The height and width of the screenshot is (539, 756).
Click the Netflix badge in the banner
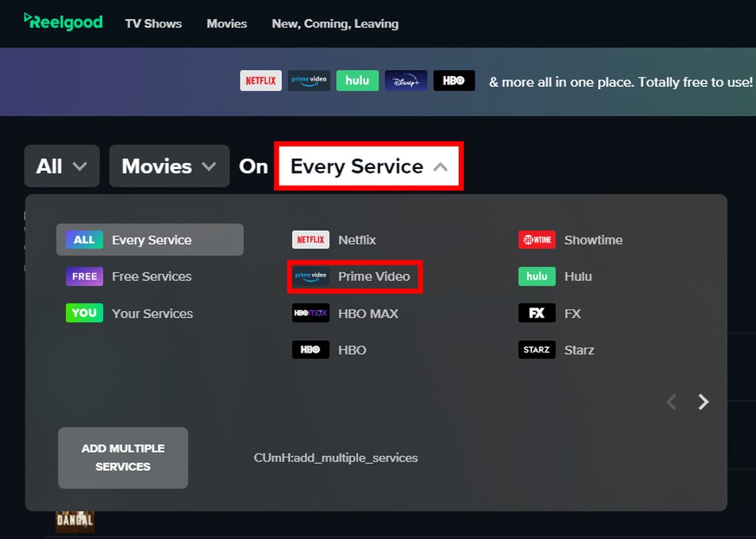point(260,80)
